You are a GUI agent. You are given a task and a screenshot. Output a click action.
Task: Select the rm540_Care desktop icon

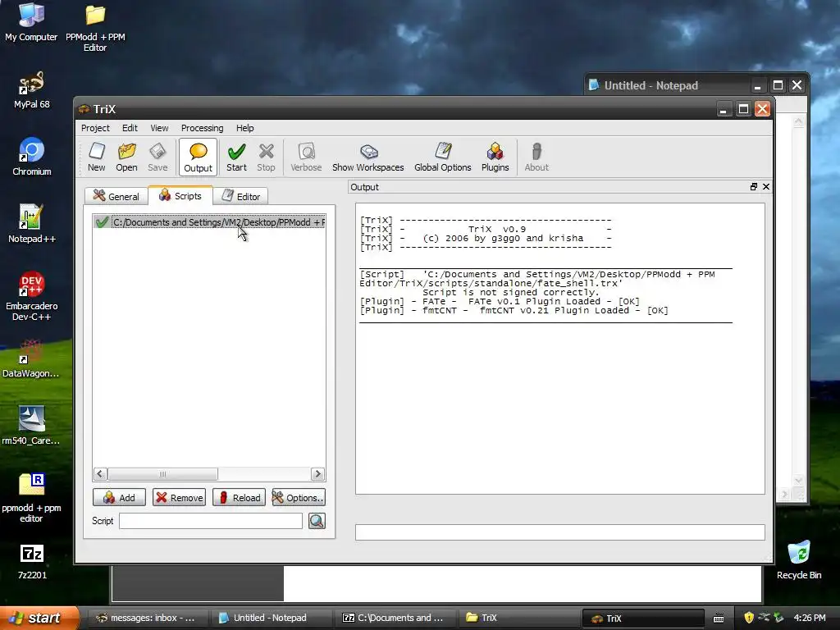[31, 426]
